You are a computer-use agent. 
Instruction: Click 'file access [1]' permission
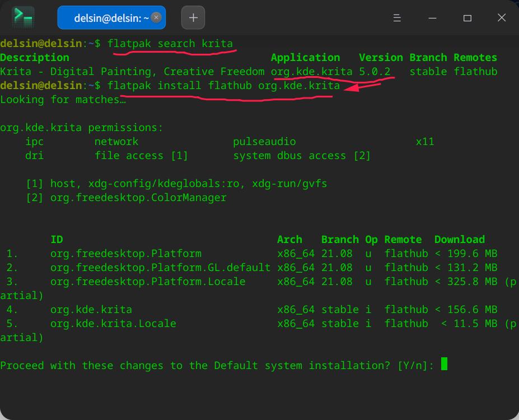click(141, 156)
